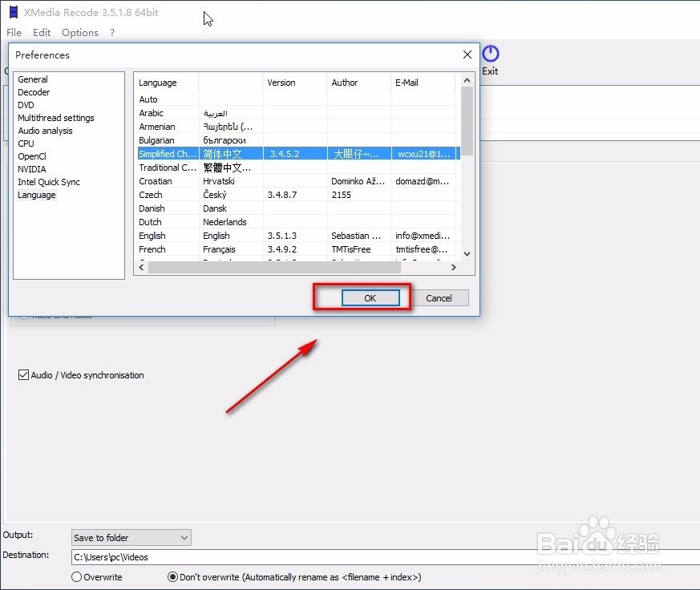Click the Cancel button
The height and width of the screenshot is (590, 700).
(439, 298)
